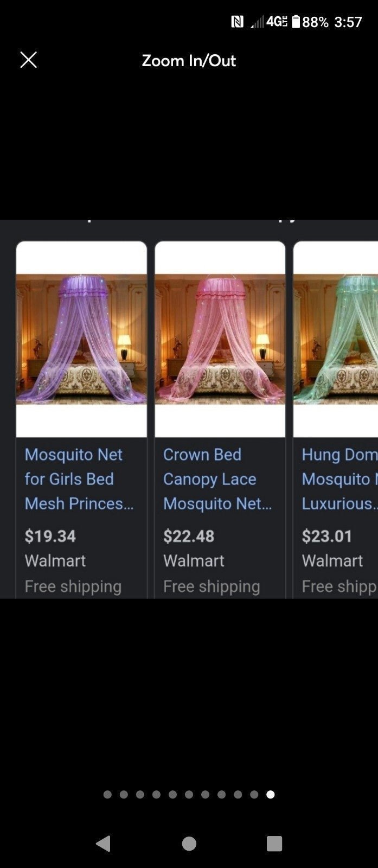Tap the $19.34 price label
The width and height of the screenshot is (378, 868).
[50, 536]
